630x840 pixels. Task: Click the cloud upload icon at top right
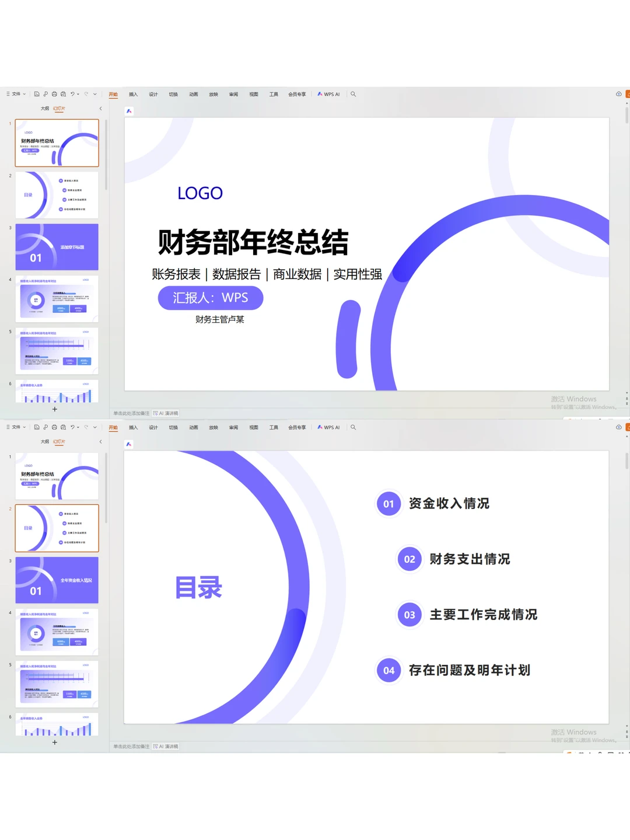point(618,93)
